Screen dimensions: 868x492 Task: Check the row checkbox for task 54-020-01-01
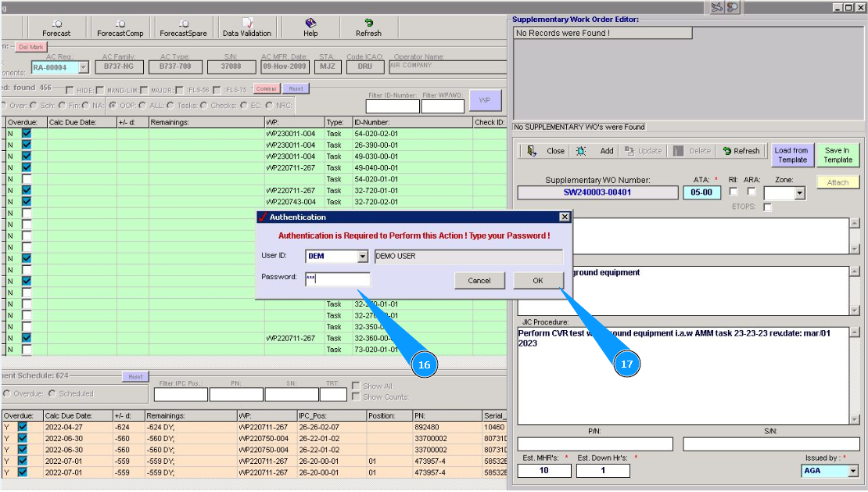[x=27, y=179]
